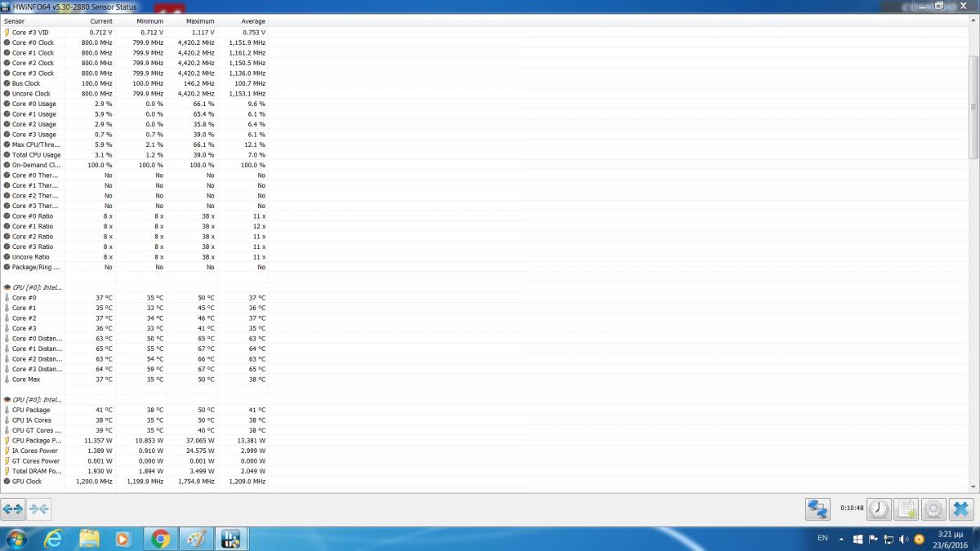Launch Internet Explorer from the taskbar

[54, 539]
